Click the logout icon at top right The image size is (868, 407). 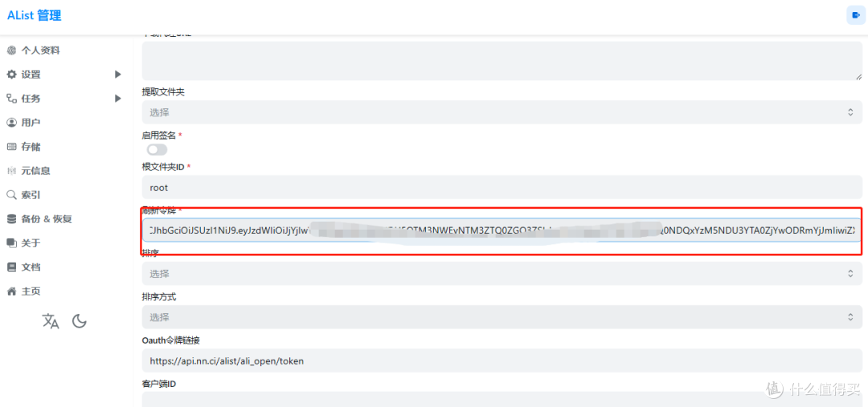coord(855,15)
